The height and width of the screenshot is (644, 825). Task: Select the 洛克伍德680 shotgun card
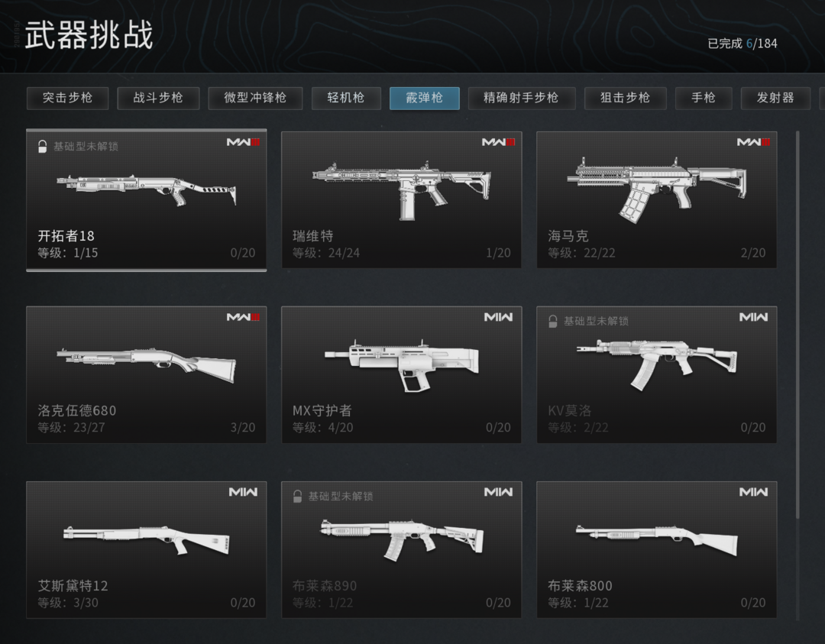(146, 374)
